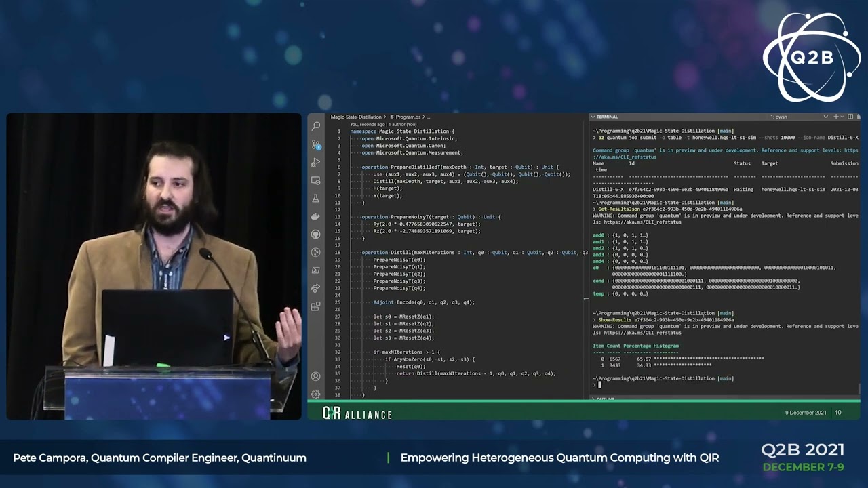Screen dimensions: 868x488
Task: Click 'Reset(q0);' code line
Action: 410,366
